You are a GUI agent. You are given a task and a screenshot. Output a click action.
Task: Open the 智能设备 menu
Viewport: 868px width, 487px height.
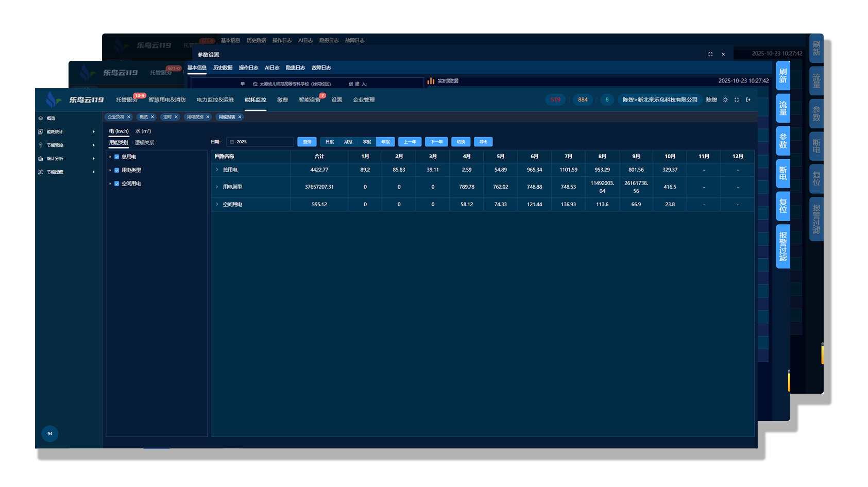tap(309, 100)
